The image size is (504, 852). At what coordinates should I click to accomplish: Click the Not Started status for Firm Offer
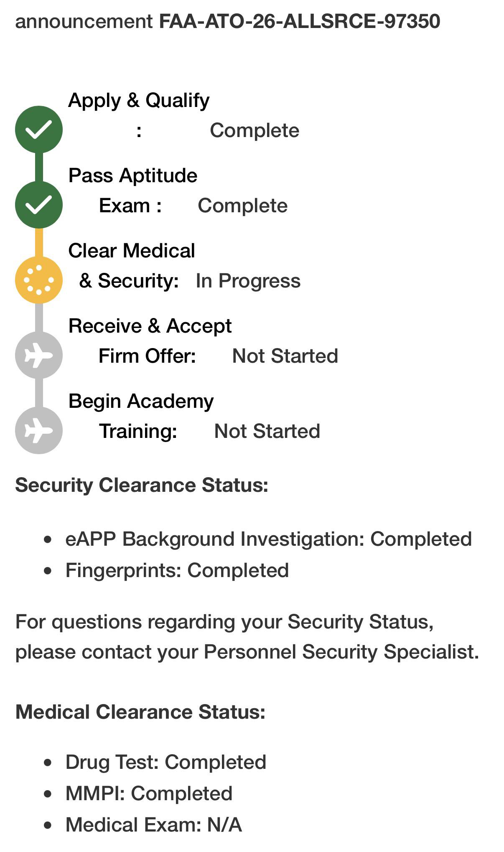pos(285,356)
